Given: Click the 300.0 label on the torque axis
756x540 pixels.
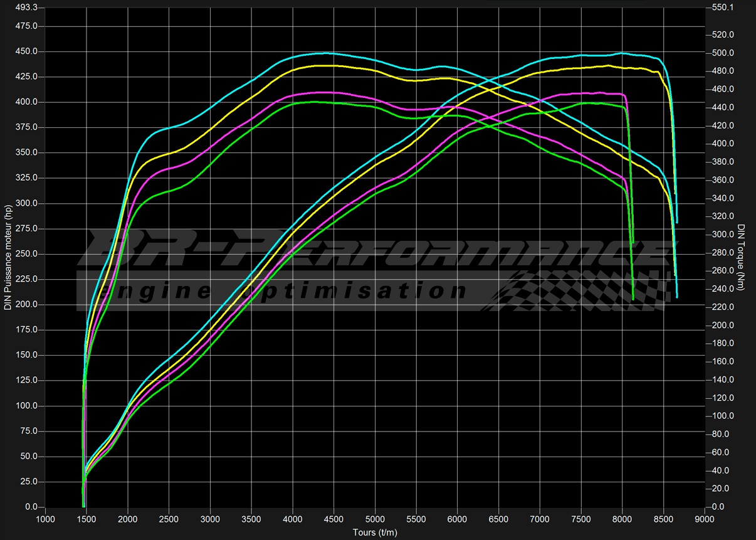Looking at the screenshot, I should (723, 235).
